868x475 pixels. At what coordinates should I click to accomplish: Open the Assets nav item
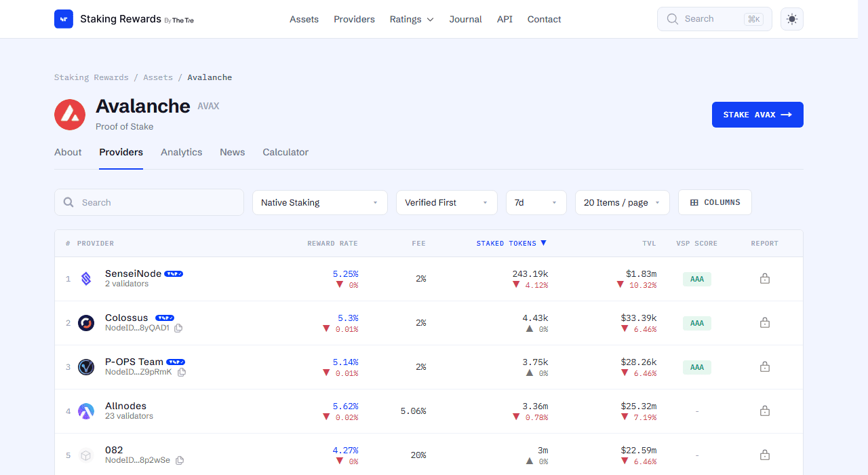304,19
